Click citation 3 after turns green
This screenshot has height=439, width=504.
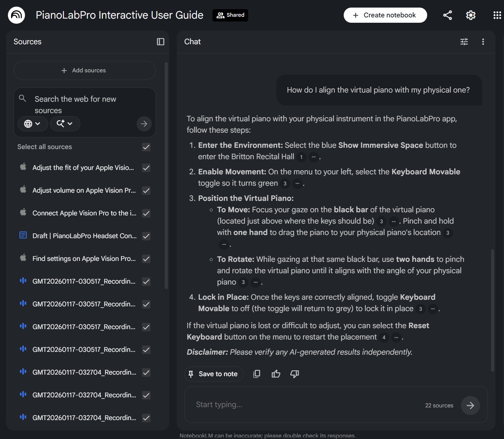(285, 183)
